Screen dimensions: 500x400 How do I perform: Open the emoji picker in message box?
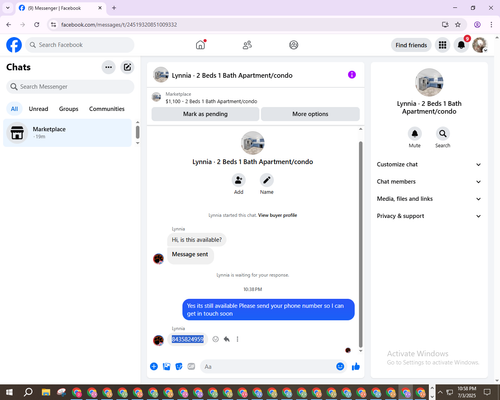340,367
